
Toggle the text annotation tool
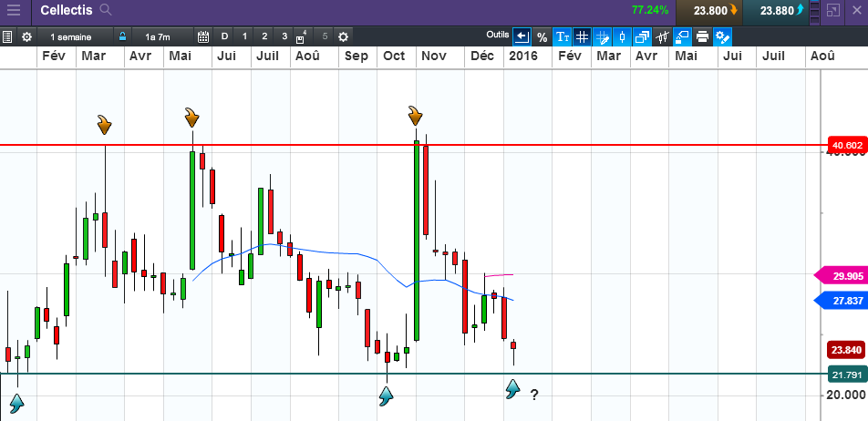563,37
